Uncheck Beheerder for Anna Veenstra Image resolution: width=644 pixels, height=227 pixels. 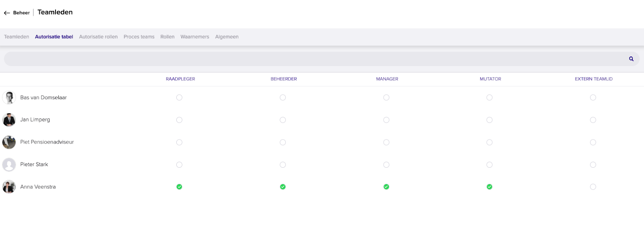click(x=283, y=187)
